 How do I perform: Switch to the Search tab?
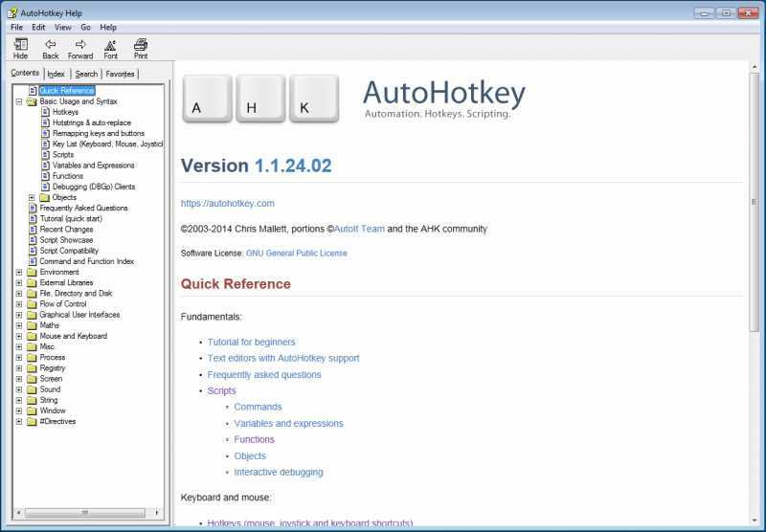click(x=86, y=75)
